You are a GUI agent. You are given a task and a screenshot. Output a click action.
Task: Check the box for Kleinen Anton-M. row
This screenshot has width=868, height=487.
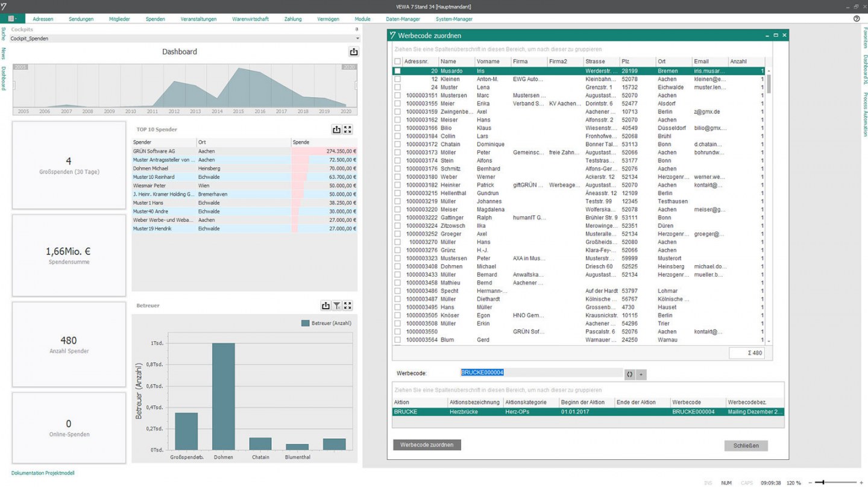pyautogui.click(x=397, y=79)
